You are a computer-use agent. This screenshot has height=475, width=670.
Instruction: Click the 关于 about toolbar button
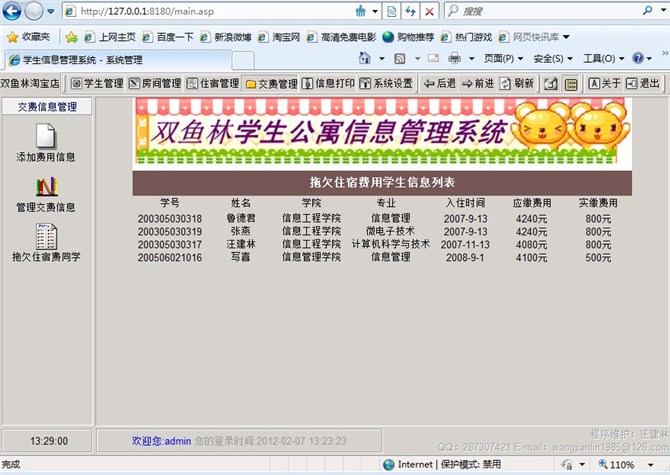click(x=604, y=83)
